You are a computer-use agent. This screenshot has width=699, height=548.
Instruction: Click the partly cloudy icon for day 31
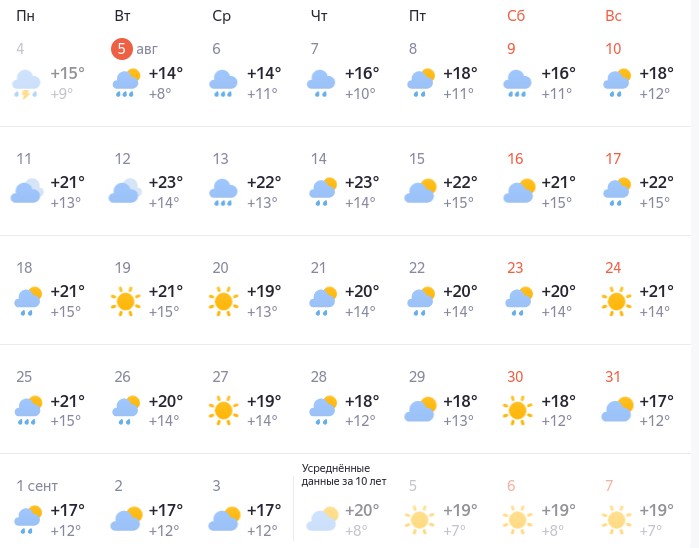click(615, 407)
